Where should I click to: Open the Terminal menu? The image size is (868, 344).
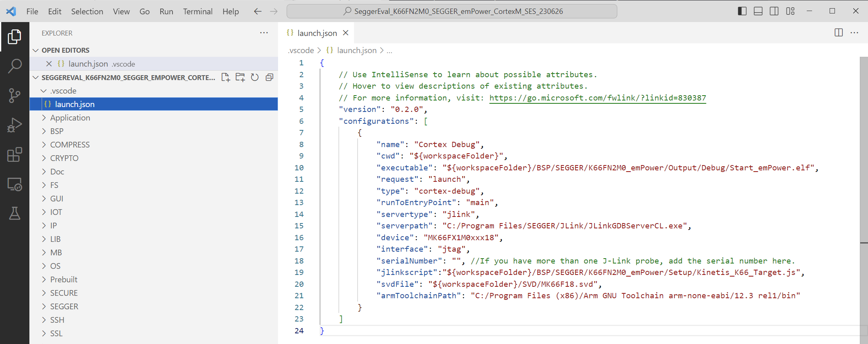198,11
